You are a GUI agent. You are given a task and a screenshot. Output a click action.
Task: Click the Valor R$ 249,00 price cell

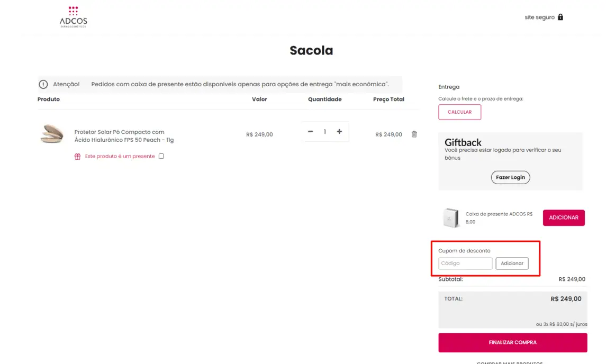coord(259,134)
